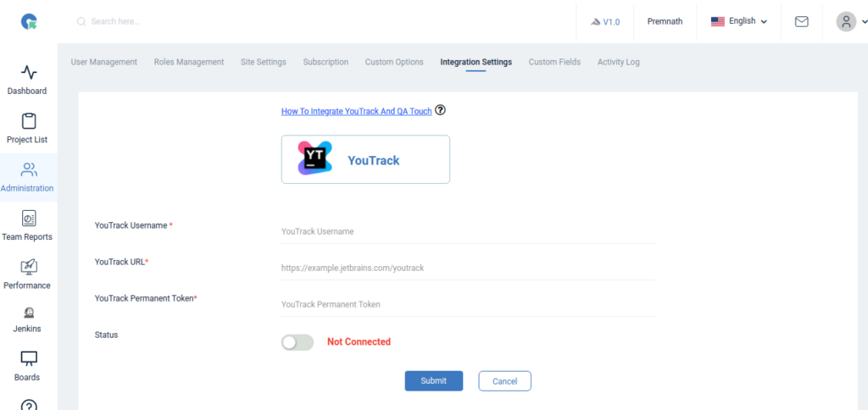Viewport: 868px width, 410px height.
Task: Focus the YouTrack Permanent Token field
Action: point(467,304)
